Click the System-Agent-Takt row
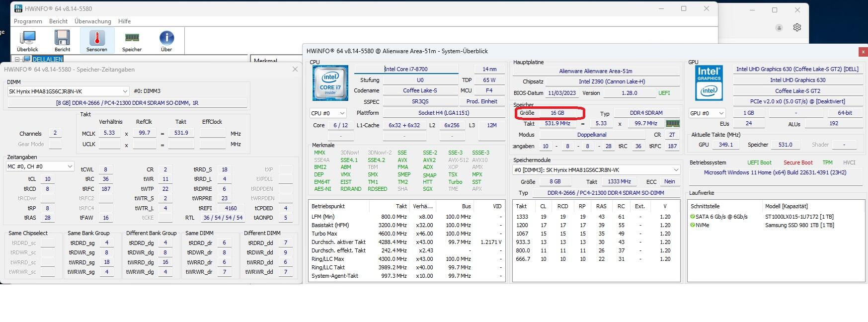The height and width of the screenshot is (322, 868). pyautogui.click(x=406, y=276)
